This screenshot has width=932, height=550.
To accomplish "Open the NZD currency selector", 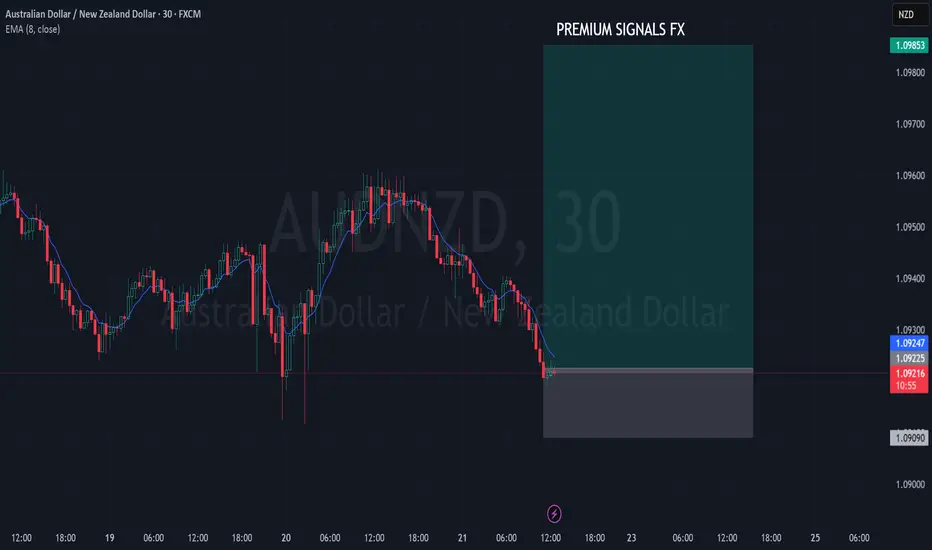I will (x=909, y=15).
